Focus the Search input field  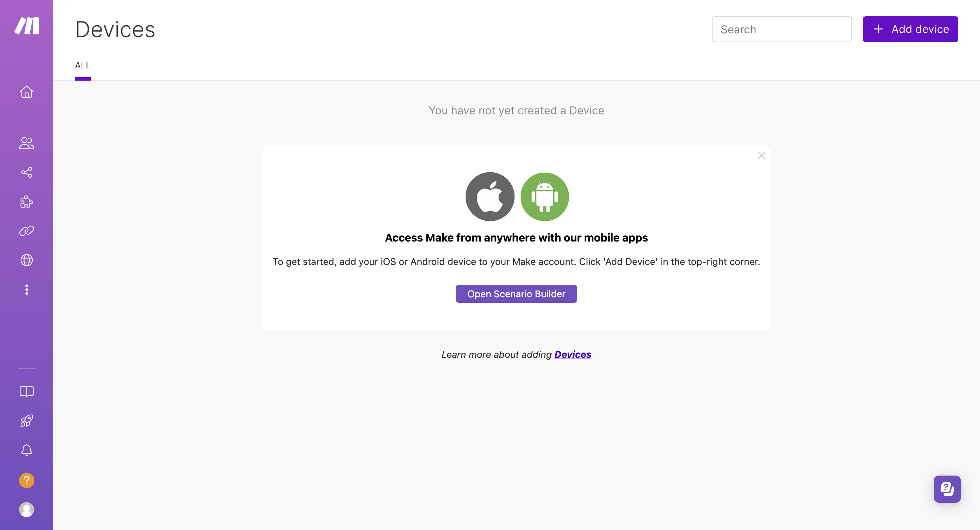coord(781,29)
